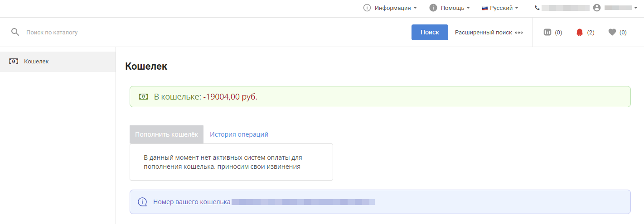Click the Помощь help icon

(x=433, y=8)
